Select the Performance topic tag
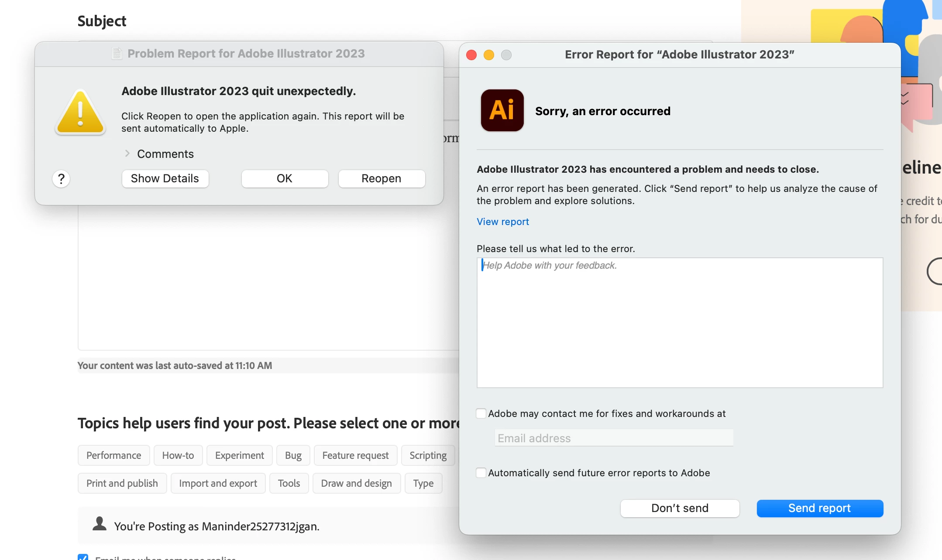 [113, 455]
